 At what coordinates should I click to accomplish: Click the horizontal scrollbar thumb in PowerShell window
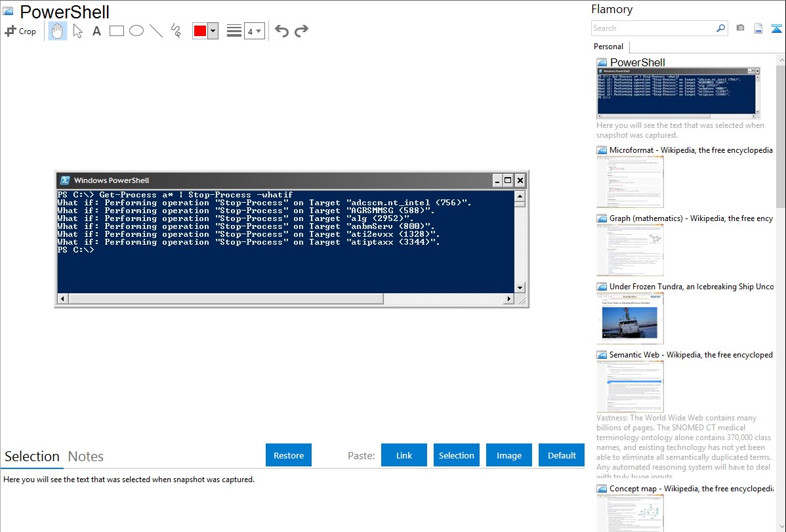(x=226, y=299)
